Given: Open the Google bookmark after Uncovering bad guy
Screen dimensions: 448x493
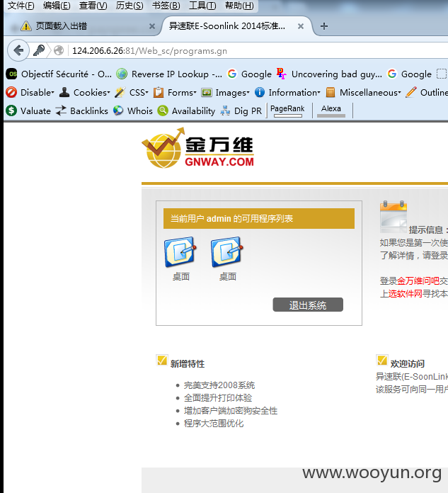Looking at the screenshot, I should (x=410, y=74).
